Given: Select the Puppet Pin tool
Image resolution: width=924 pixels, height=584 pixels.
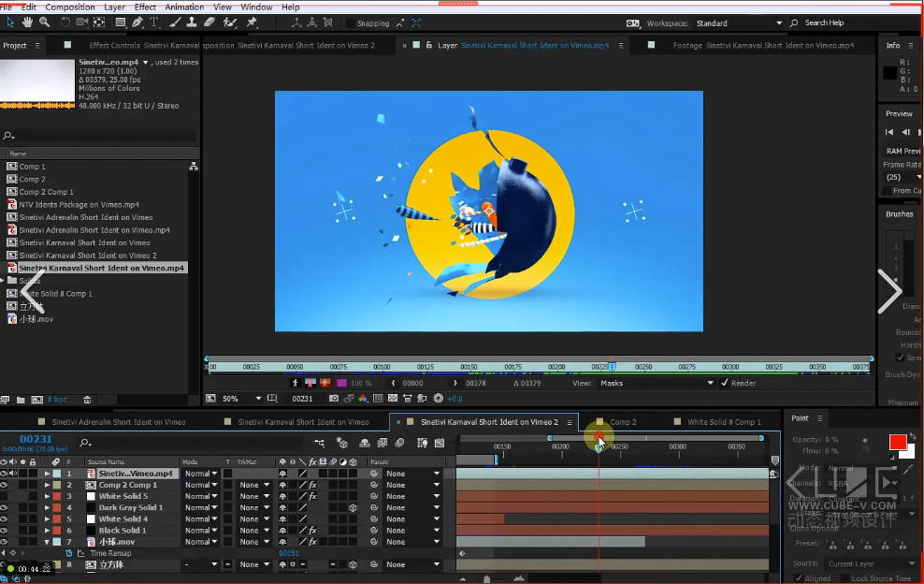Looking at the screenshot, I should 252,22.
